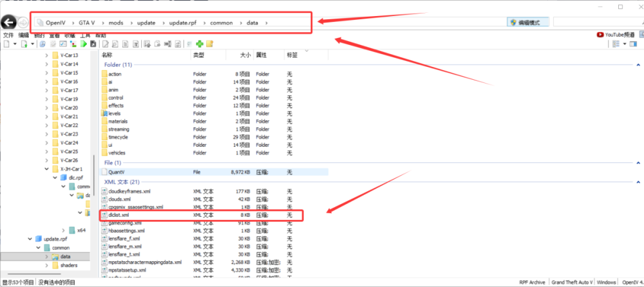Viewport: 644px width, 287px height.
Task: Click the blue dlc.rpf archive icon in tree
Action: pos(64,178)
